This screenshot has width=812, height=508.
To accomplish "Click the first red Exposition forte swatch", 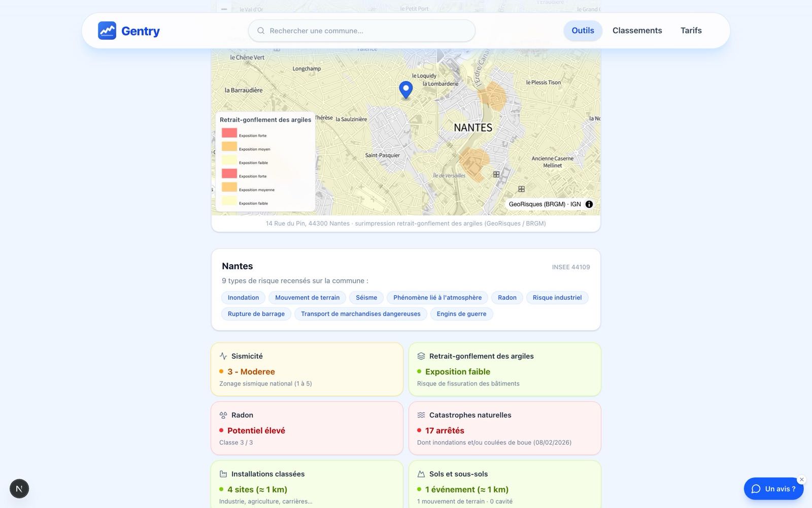I will click(x=229, y=133).
